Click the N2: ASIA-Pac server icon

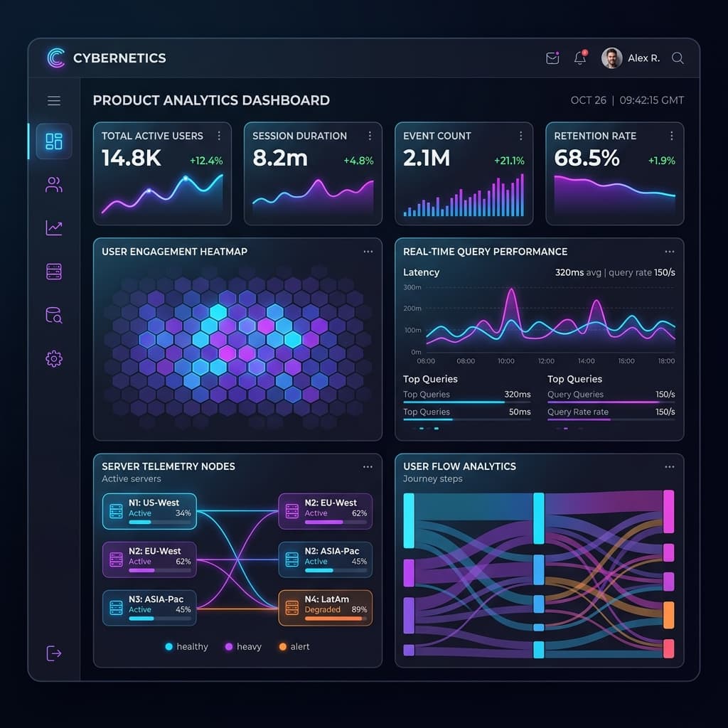tap(291, 560)
